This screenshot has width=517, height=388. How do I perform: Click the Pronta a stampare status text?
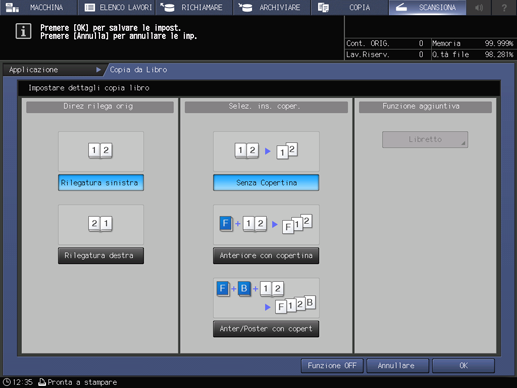tap(82, 382)
